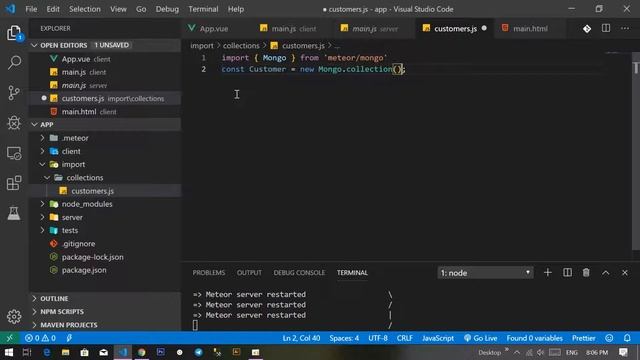Image resolution: width=640 pixels, height=360 pixels.
Task: Open the File menu
Action: point(31,9)
